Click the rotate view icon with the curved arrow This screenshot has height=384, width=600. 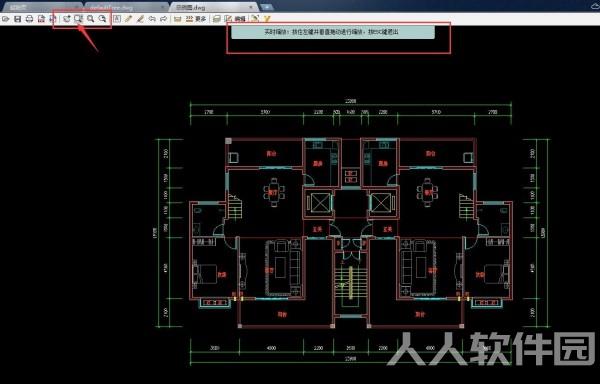coord(67,18)
